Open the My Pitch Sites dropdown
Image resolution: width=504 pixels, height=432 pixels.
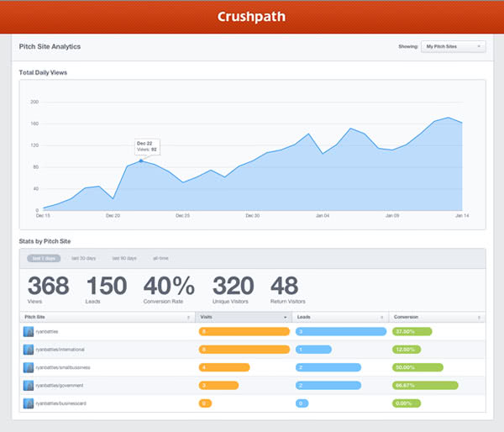click(454, 46)
